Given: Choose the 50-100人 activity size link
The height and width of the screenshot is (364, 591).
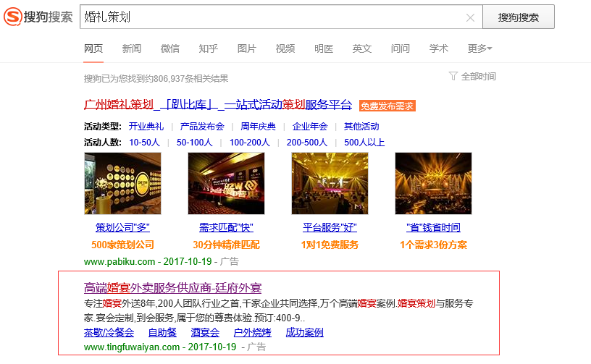Looking at the screenshot, I should coord(195,143).
